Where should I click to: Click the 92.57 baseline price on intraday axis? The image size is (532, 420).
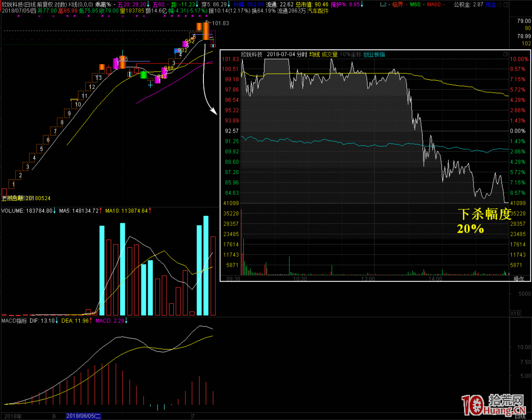(231, 131)
